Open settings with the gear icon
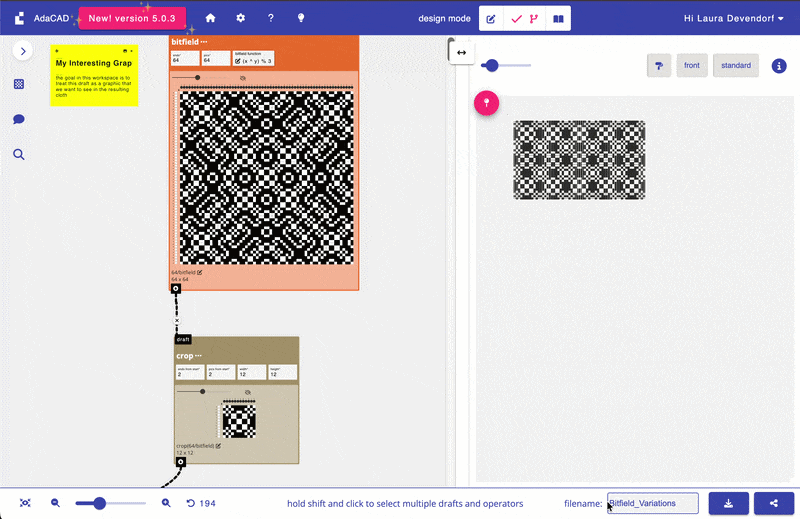Viewport: 800px width, 519px height. [240, 18]
